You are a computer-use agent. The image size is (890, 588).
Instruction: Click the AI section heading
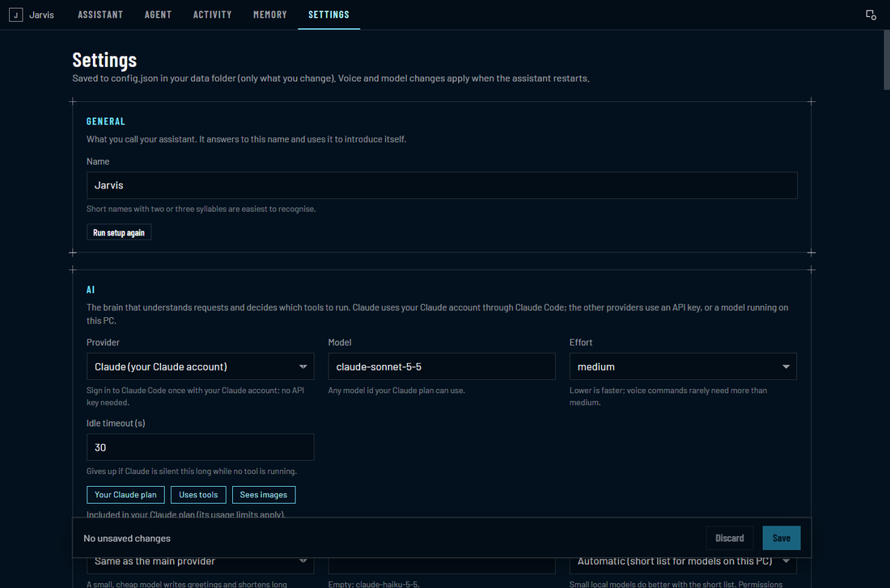tap(91, 290)
